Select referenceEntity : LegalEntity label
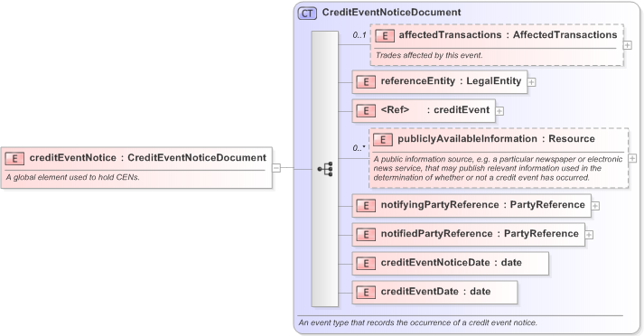 tap(451, 81)
